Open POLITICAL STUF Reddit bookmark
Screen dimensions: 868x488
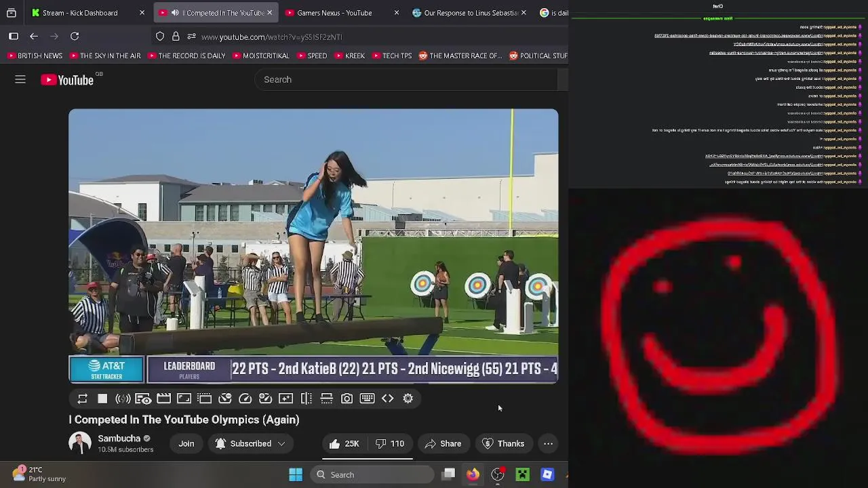pyautogui.click(x=538, y=56)
